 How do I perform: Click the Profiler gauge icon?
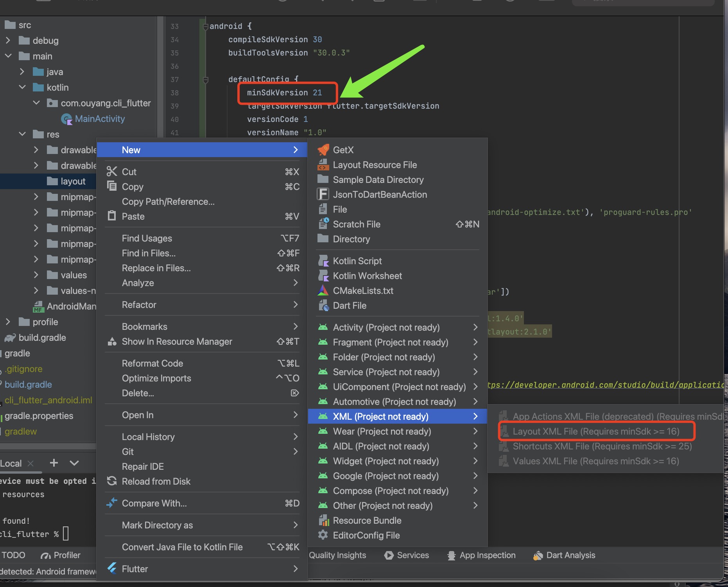(46, 555)
